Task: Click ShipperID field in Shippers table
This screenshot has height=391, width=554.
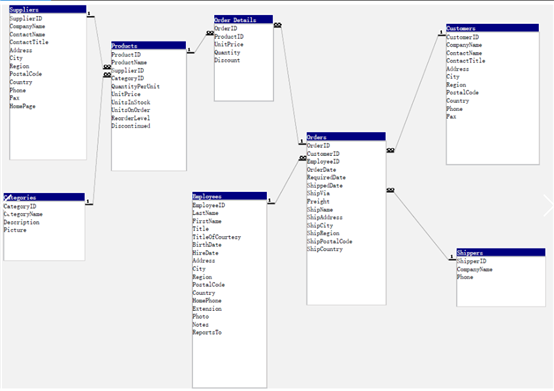Action: click(472, 261)
